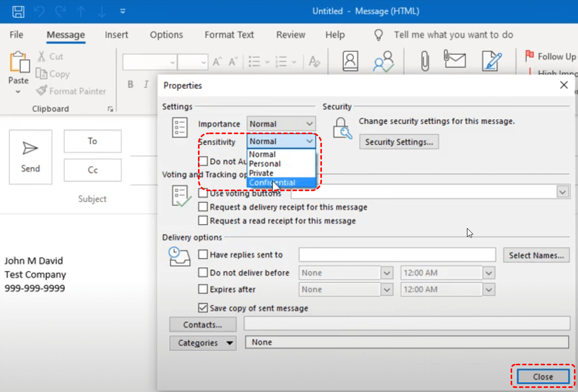Enable Request a delivery receipt checkbox

tap(203, 207)
